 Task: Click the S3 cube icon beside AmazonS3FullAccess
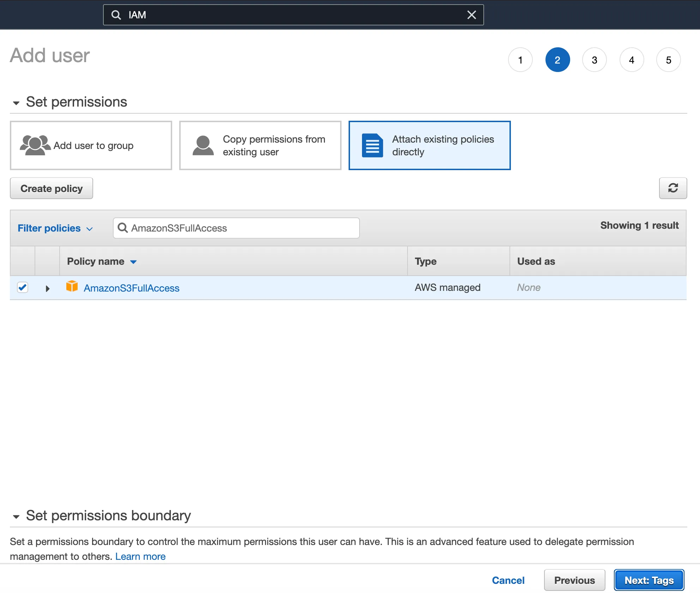[72, 287]
